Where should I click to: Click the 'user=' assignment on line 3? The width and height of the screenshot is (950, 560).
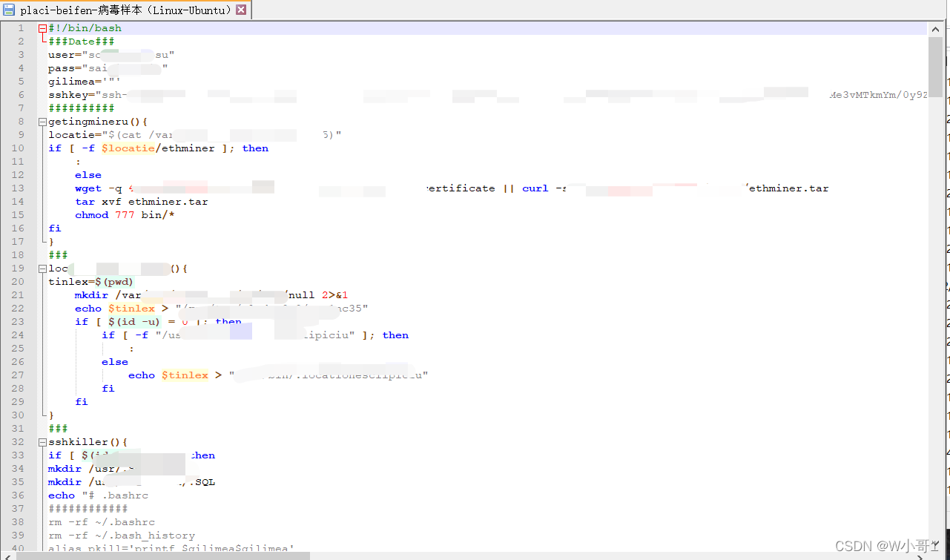click(112, 55)
